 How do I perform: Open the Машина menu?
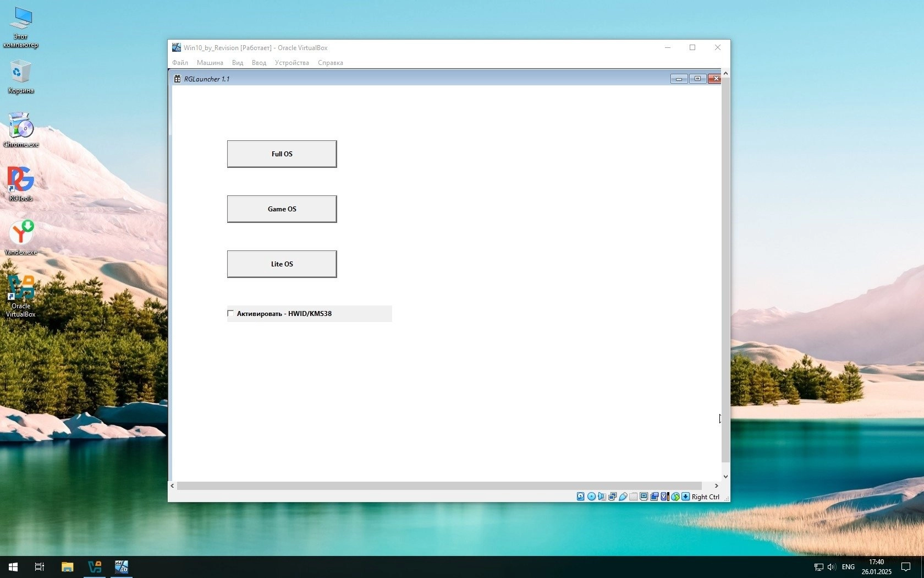pyautogui.click(x=210, y=63)
